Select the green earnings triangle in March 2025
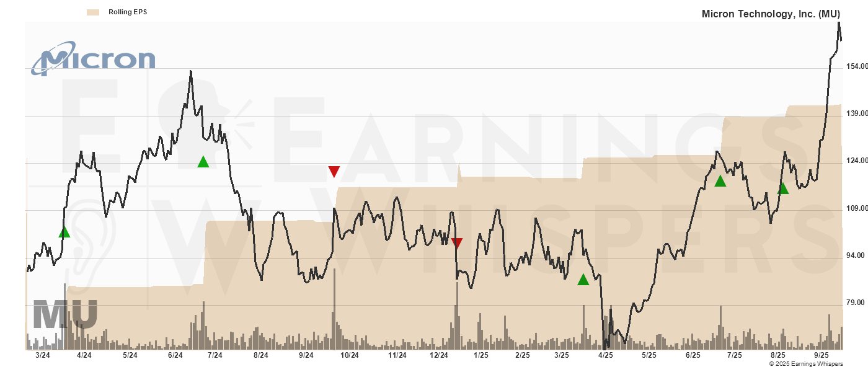Image resolution: width=868 pixels, height=372 pixels. pos(583,280)
